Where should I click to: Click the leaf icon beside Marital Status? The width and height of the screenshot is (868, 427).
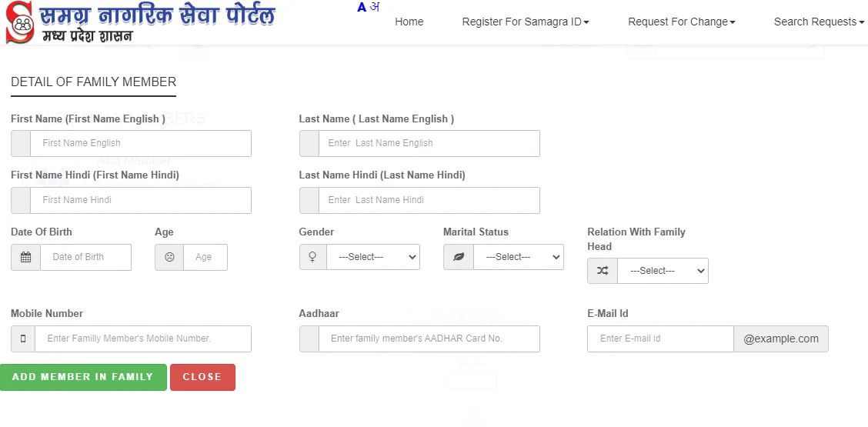[459, 257]
